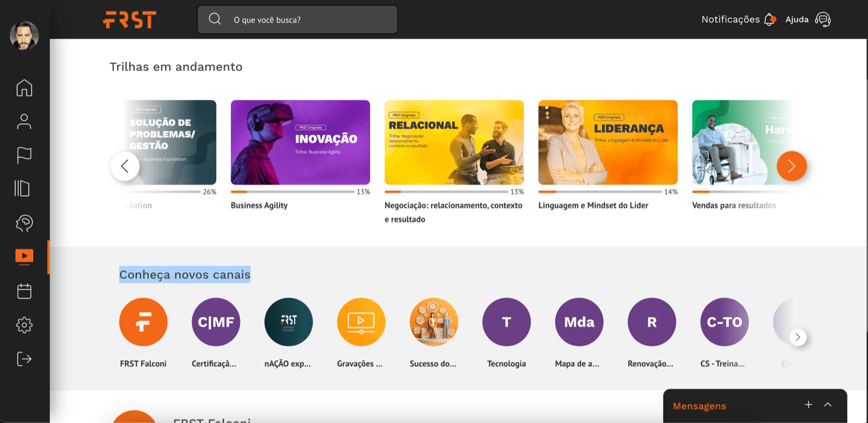
Task: Open the FRST Falconi channel icon
Action: pos(143,322)
